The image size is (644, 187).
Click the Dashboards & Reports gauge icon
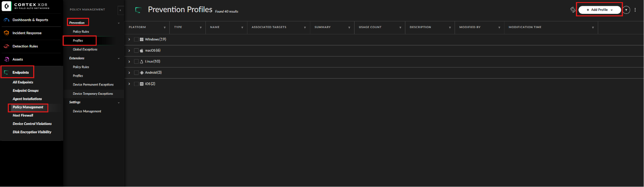[6, 20]
